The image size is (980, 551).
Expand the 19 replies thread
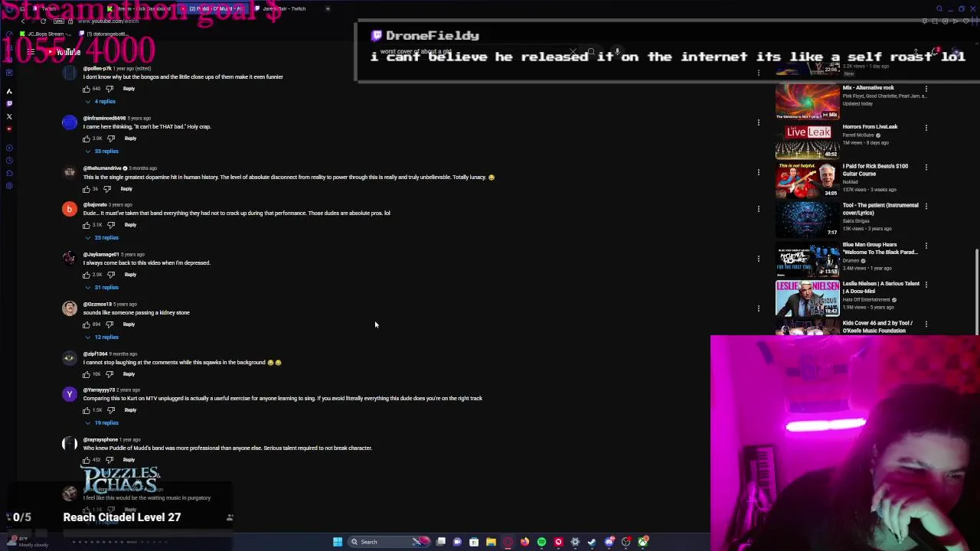[x=103, y=423]
